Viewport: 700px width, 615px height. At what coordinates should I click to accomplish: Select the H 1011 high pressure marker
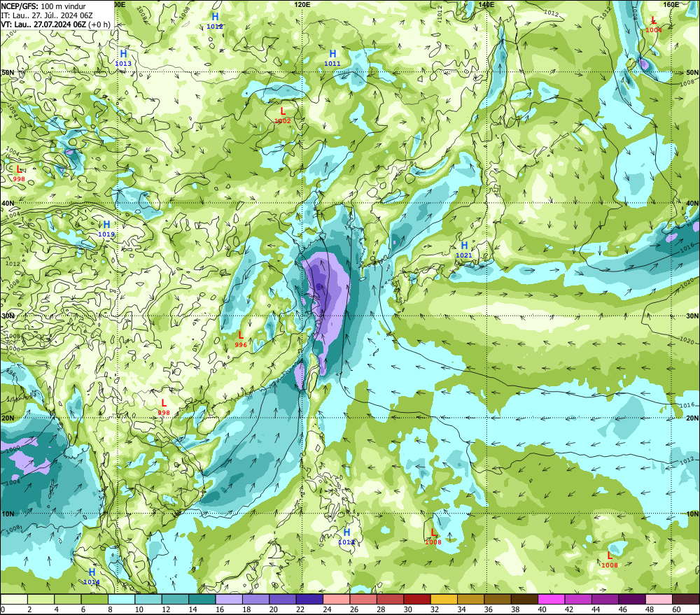[332, 59]
